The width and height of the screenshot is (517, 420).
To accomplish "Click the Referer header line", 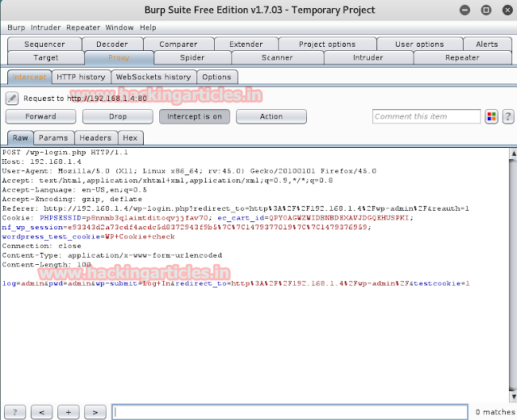I will point(235,208).
